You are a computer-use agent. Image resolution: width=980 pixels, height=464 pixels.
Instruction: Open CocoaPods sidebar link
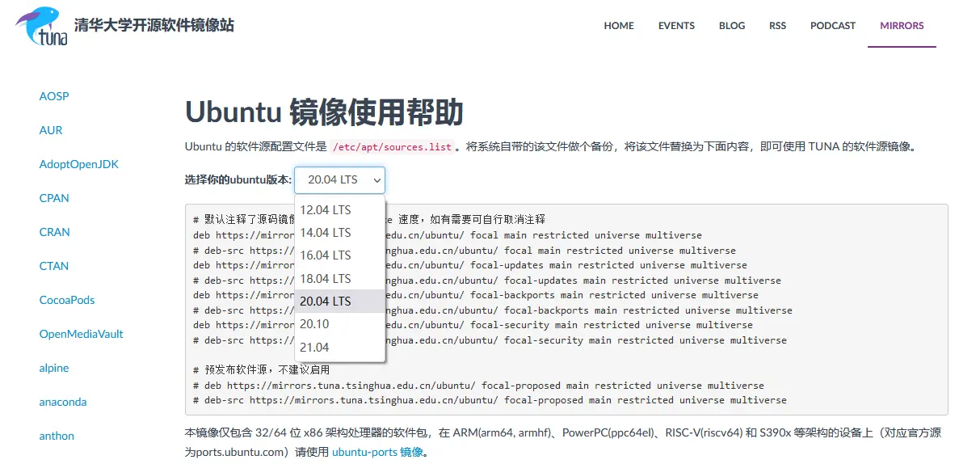pyautogui.click(x=67, y=300)
